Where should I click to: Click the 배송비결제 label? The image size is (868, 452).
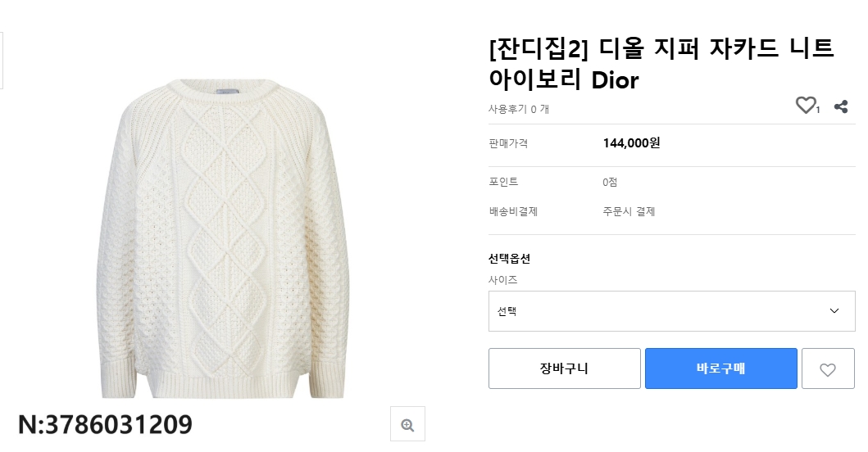[x=512, y=211]
